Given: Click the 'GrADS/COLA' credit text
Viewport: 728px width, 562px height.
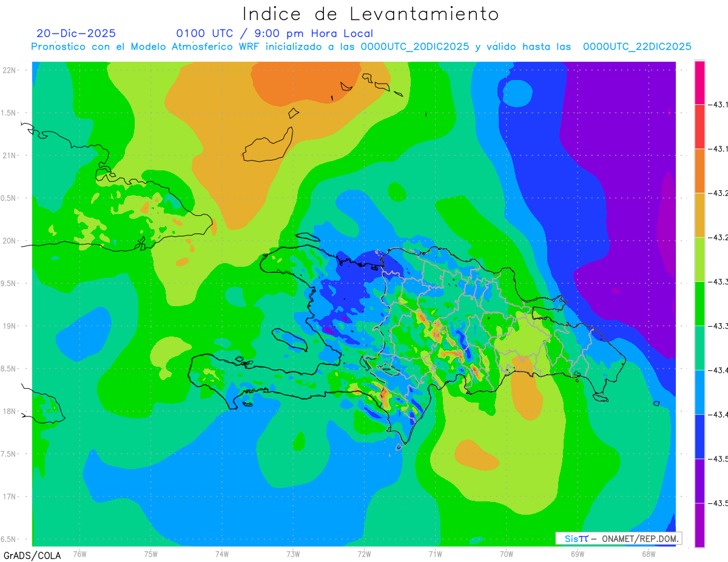Looking at the screenshot, I should 32,555.
